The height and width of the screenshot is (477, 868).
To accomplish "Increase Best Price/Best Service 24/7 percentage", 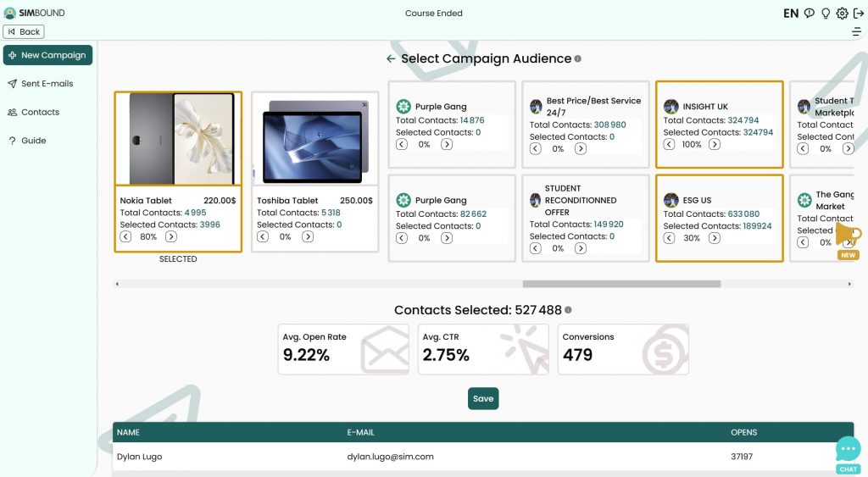I will click(581, 149).
